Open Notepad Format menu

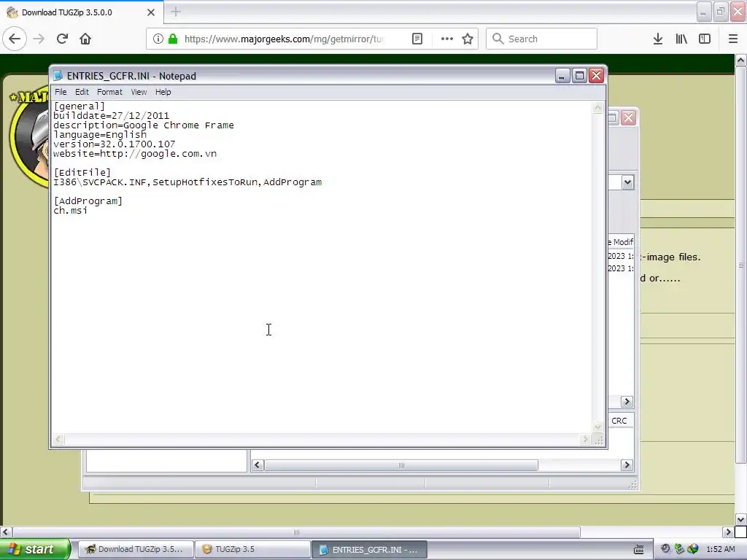[109, 92]
